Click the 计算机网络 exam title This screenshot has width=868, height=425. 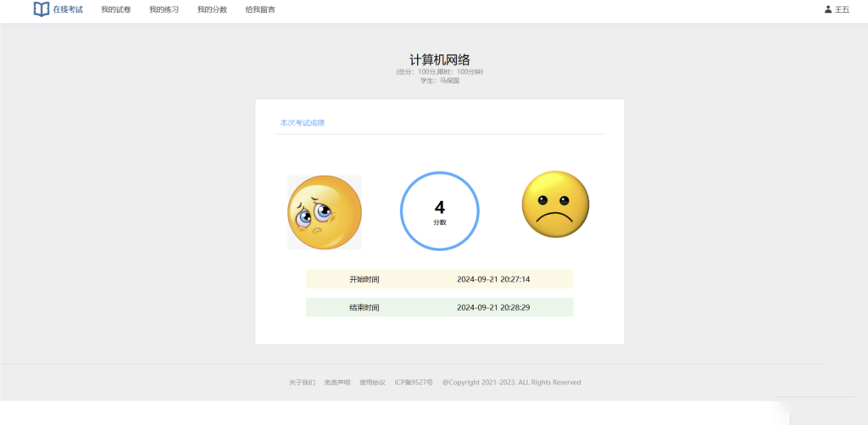pyautogui.click(x=439, y=59)
